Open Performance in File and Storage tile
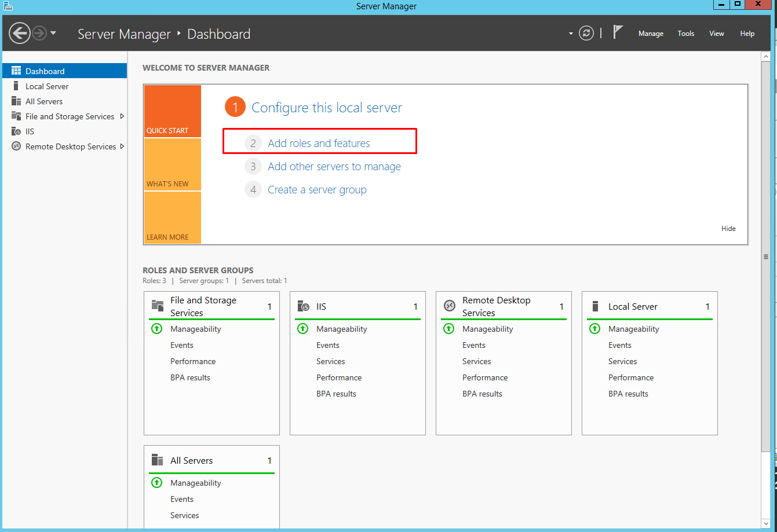This screenshot has width=777, height=532. pyautogui.click(x=193, y=361)
